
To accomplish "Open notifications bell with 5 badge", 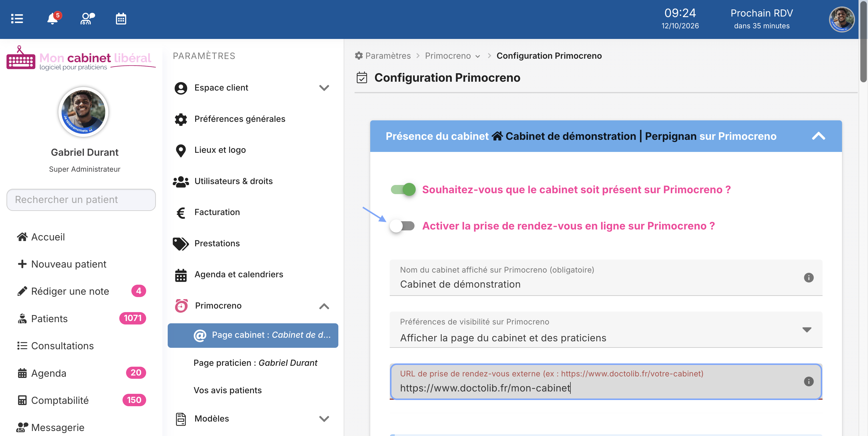I will tap(54, 18).
